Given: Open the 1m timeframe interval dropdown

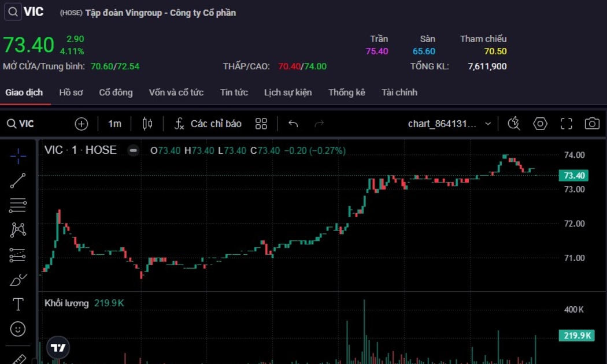Looking at the screenshot, I should point(114,124).
